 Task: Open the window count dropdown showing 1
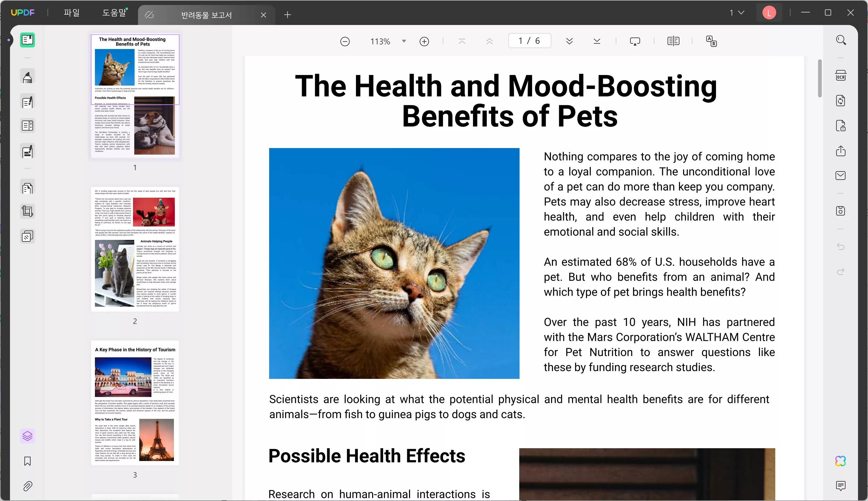[x=737, y=13]
